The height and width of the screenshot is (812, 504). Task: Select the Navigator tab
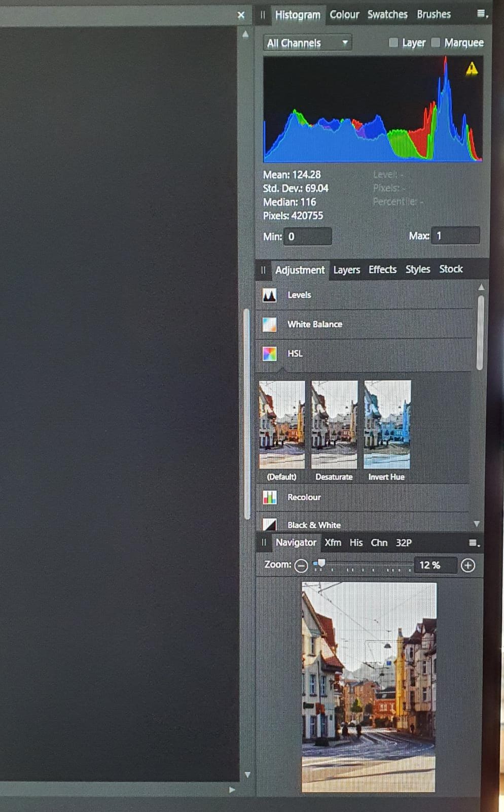[296, 543]
